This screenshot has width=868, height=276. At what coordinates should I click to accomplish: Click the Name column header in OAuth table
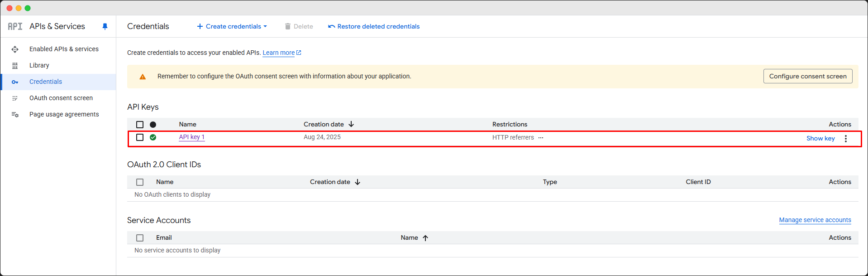[165, 182]
